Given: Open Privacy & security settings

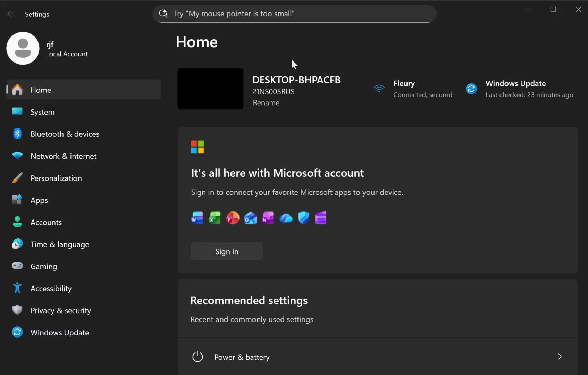Looking at the screenshot, I should (60, 310).
